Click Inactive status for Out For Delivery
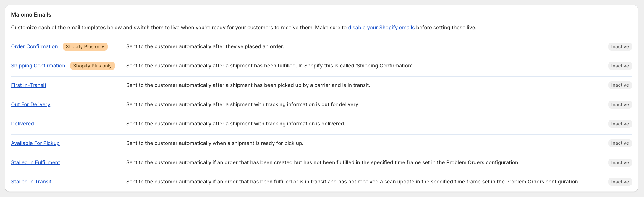Image resolution: width=644 pixels, height=197 pixels. point(620,105)
